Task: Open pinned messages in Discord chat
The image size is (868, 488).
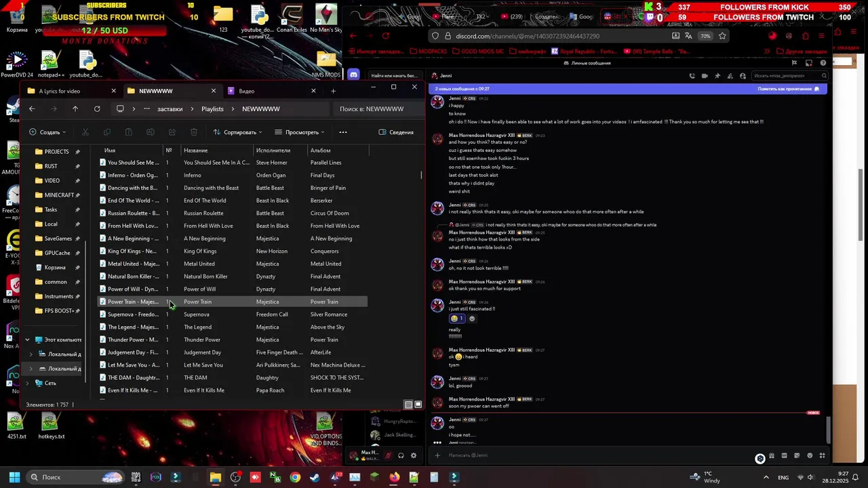Action: tap(717, 76)
